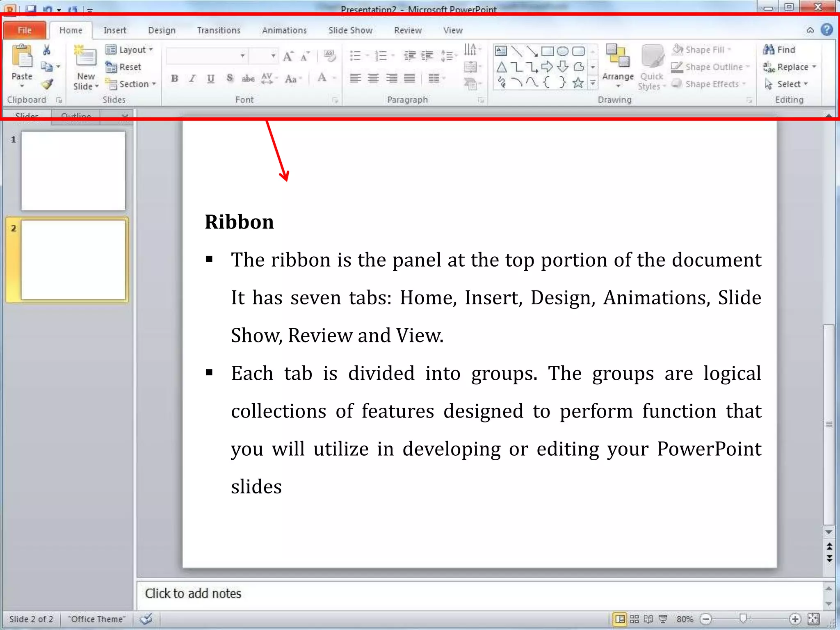Toggle Italic formatting
840x630 pixels.
coord(192,78)
